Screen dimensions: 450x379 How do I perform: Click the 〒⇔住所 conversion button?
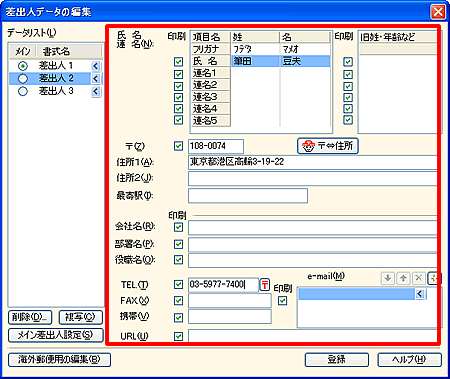(x=328, y=146)
